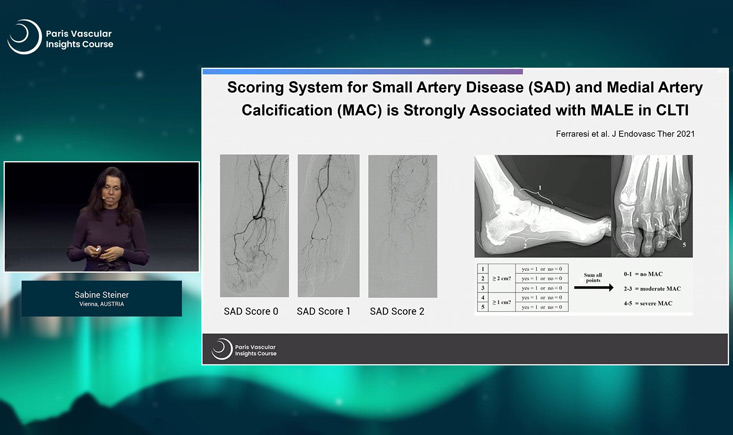Click the Paris Vascular Insights Course logo
733x435 pixels.
(x=60, y=38)
